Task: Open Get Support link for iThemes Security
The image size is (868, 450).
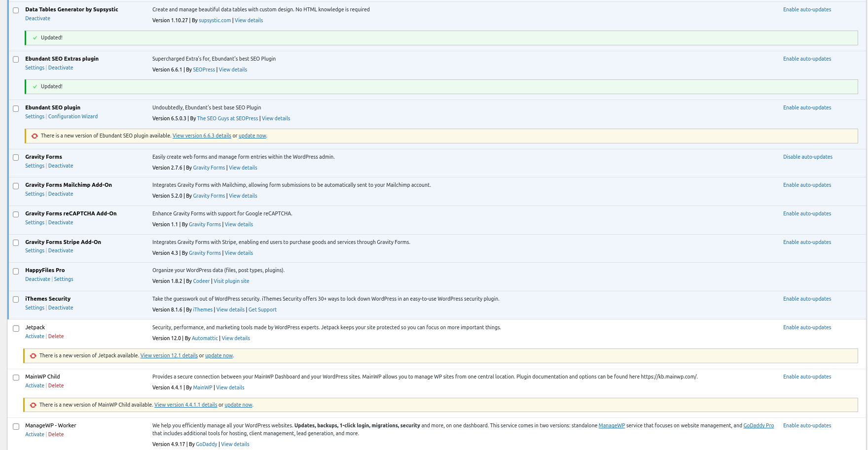Action: pyautogui.click(x=262, y=310)
